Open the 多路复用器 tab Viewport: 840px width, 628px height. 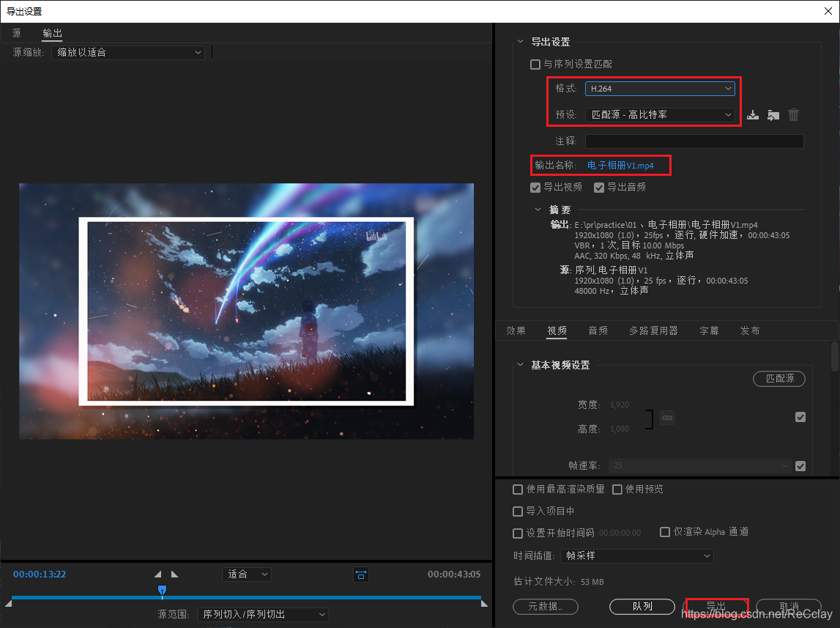(653, 331)
